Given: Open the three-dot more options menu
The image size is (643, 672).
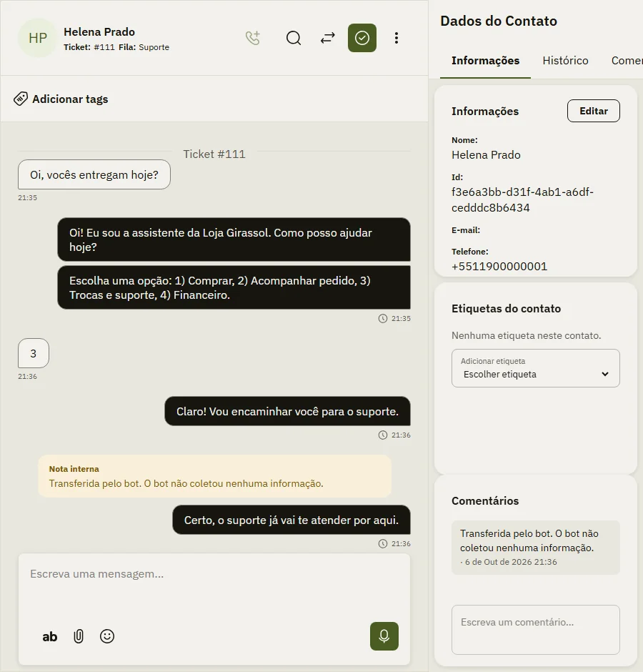Looking at the screenshot, I should click(397, 38).
